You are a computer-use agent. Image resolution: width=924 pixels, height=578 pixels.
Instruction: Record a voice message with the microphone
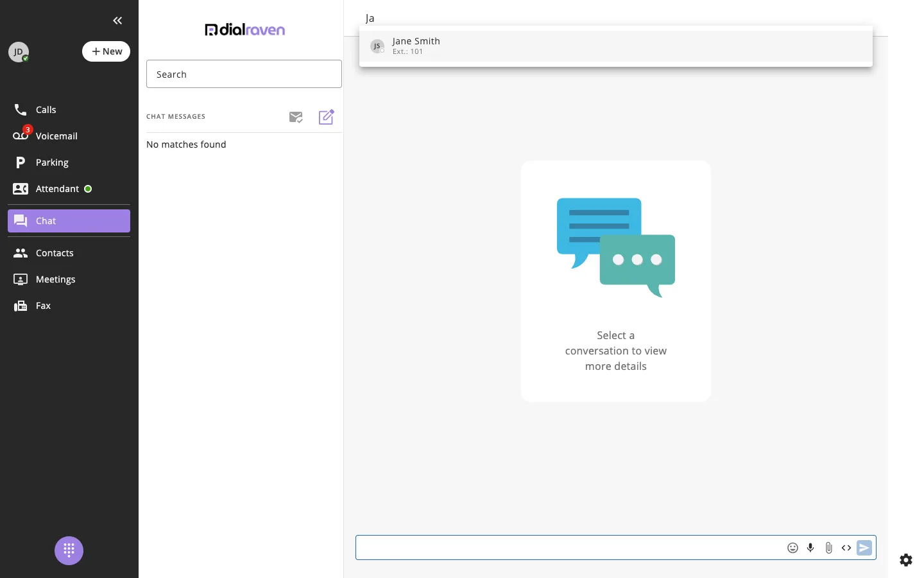pyautogui.click(x=810, y=548)
